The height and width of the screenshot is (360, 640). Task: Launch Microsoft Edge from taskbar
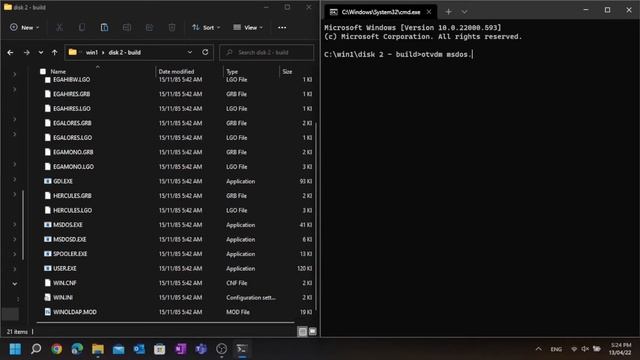(x=77, y=349)
